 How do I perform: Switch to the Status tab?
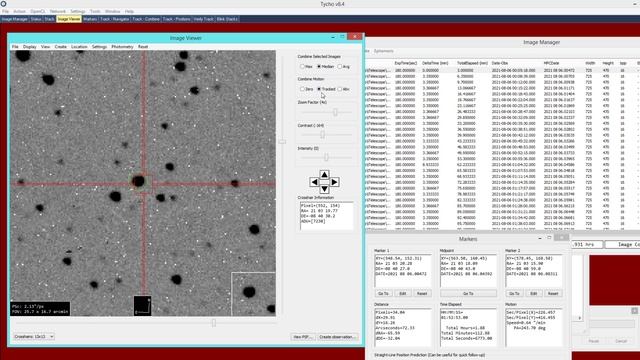[x=36, y=19]
